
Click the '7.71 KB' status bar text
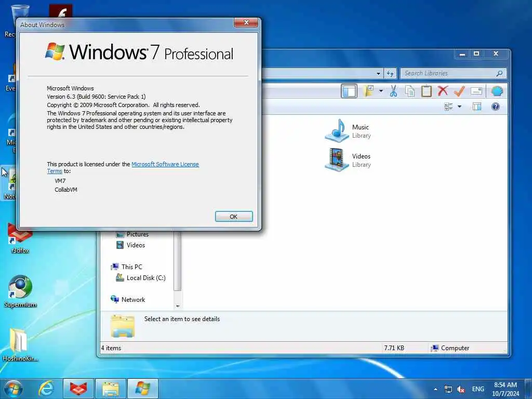click(394, 348)
